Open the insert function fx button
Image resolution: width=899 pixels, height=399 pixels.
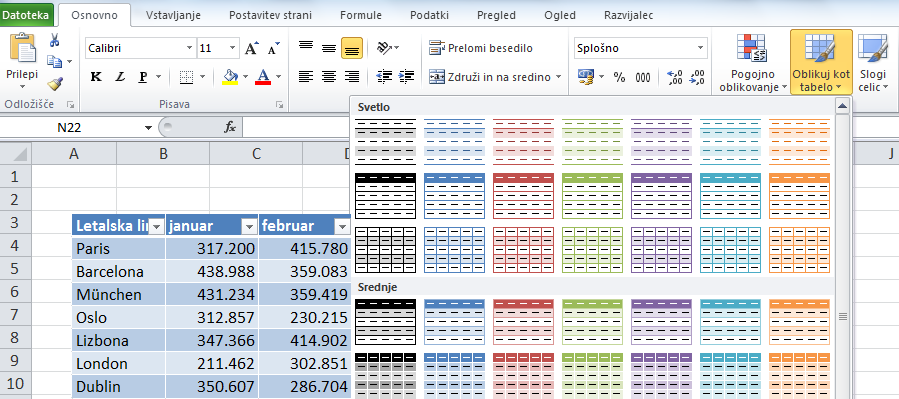coord(229,127)
